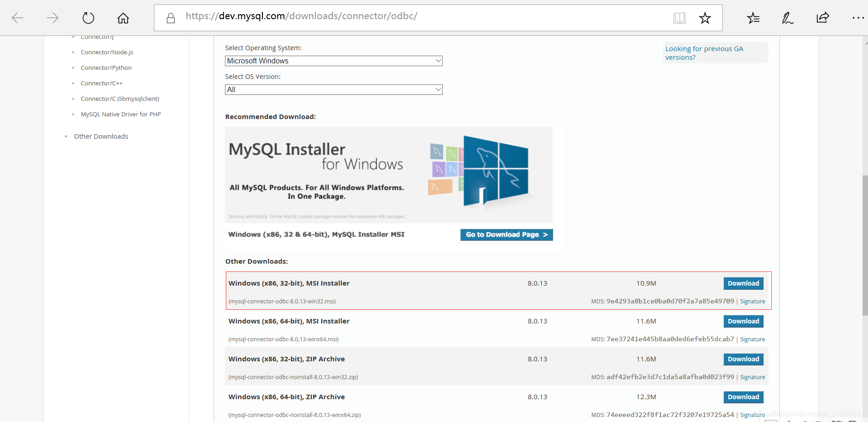Click Looking for previous GA versions link
The width and height of the screenshot is (868, 422).
click(x=704, y=53)
